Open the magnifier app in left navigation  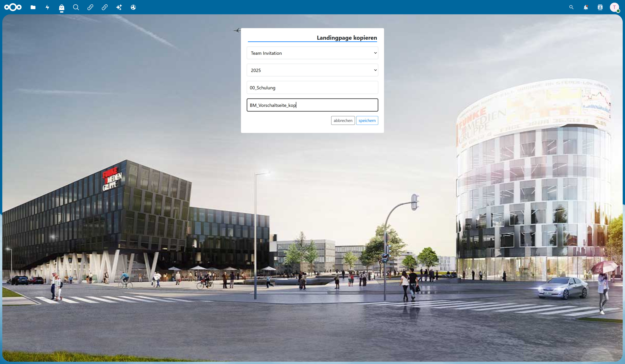[x=76, y=7]
